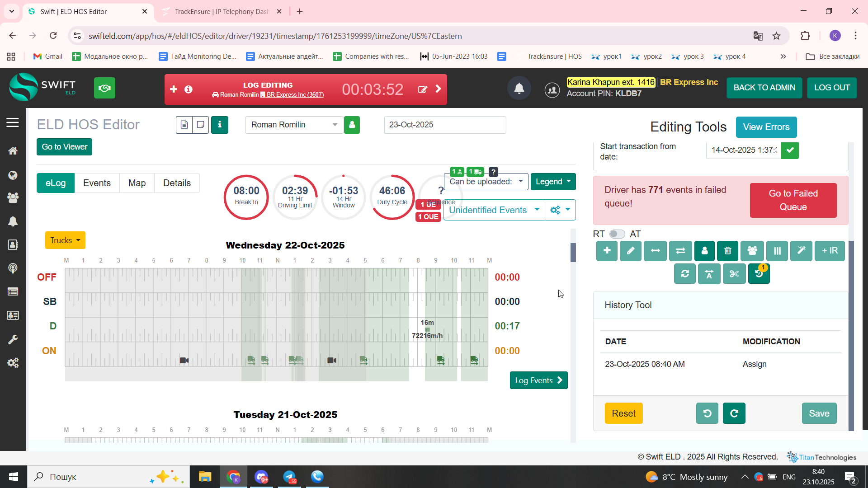Click the View Errors button
The height and width of the screenshot is (488, 868).
pyautogui.click(x=766, y=127)
